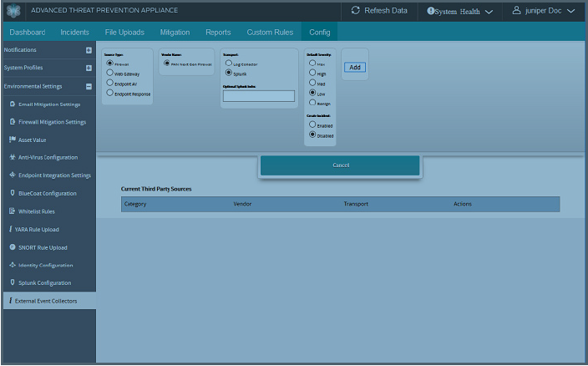This screenshot has width=588, height=366.
Task: Open the System Health dropdown
Action: [460, 11]
